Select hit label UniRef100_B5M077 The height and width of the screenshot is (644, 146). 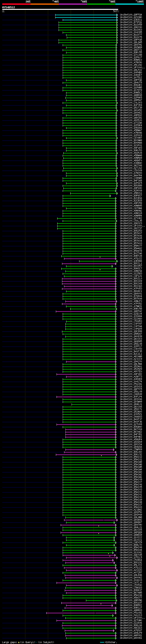(131, 246)
